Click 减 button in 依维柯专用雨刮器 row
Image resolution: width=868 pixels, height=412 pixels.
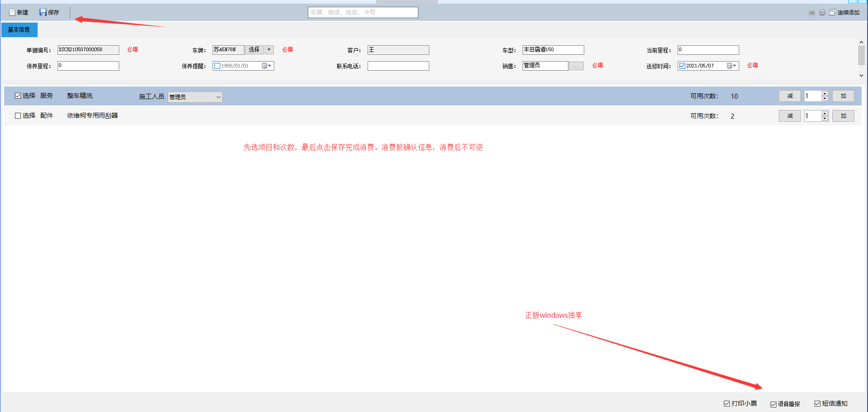click(x=790, y=116)
